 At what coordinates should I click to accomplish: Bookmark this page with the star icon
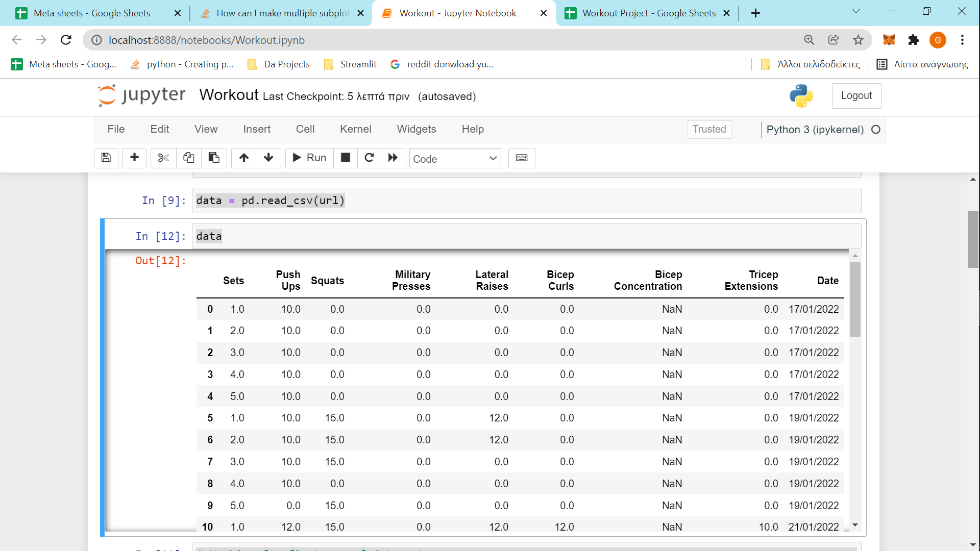coord(858,40)
